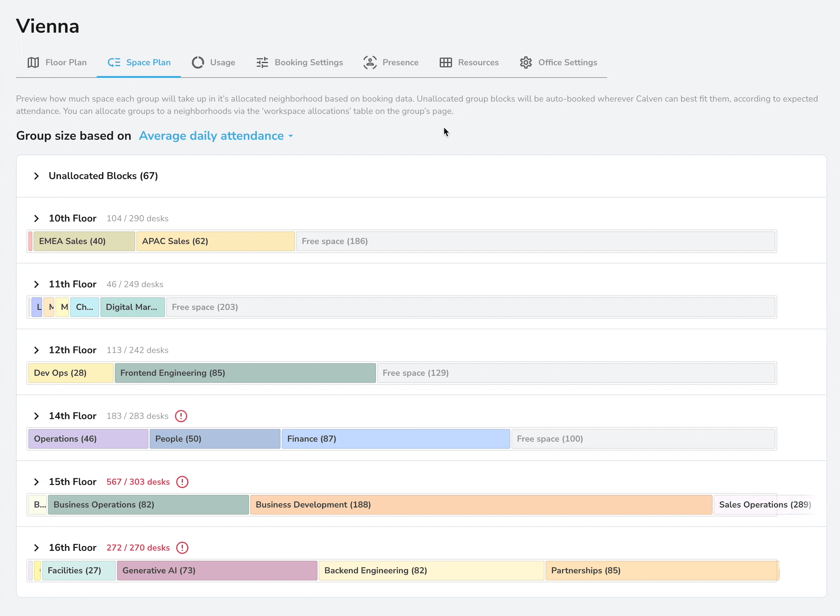This screenshot has height=616, width=840.
Task: Expand the Unallocated Blocks section
Action: 36,176
